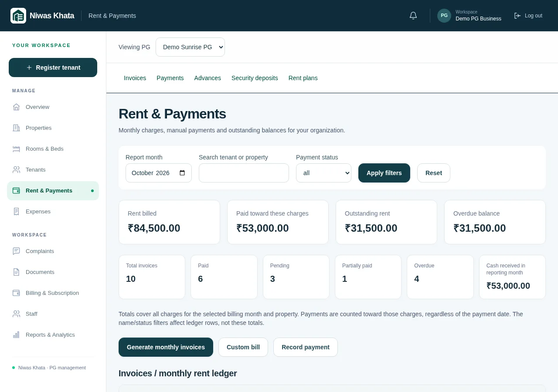Select the Rent plans tab
The width and height of the screenshot is (558, 392).
pyautogui.click(x=303, y=78)
